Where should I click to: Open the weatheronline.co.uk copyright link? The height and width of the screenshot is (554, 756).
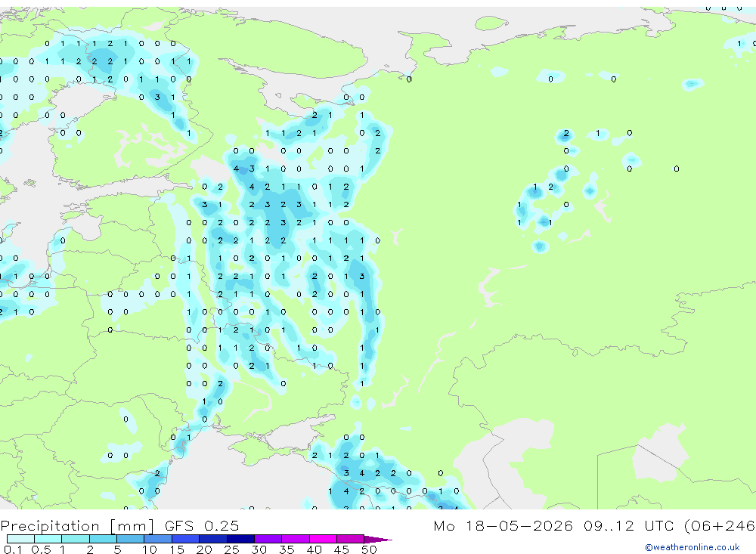coord(692,547)
